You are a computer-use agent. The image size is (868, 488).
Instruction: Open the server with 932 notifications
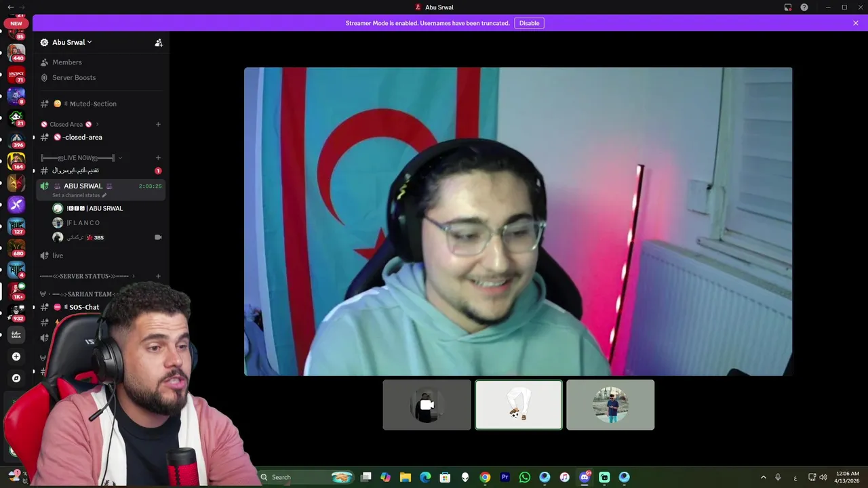tap(16, 312)
